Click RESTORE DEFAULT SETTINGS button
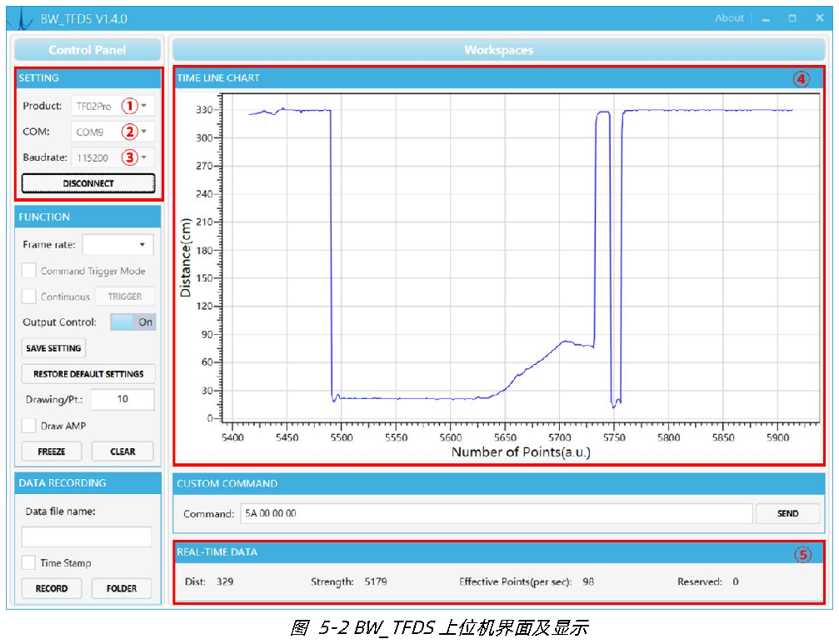Screen dimensions: 839x644 (x=88, y=374)
